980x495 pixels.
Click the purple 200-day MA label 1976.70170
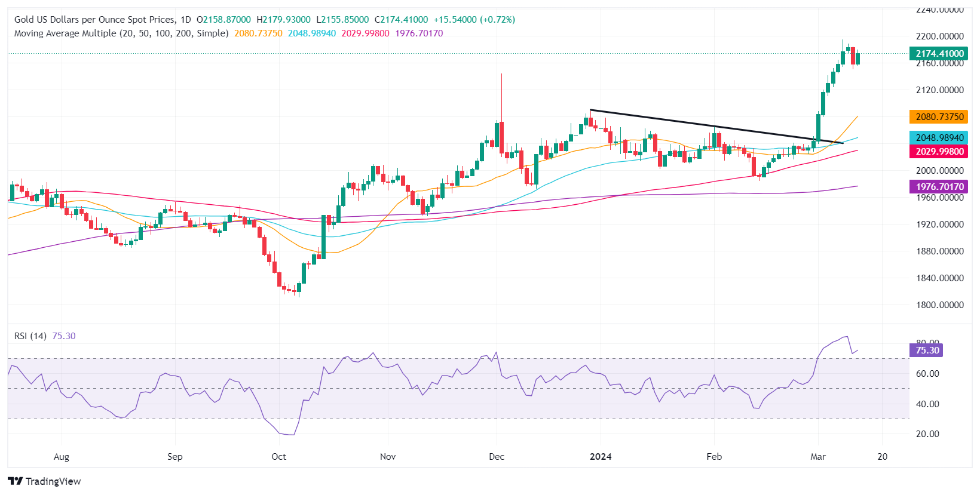(x=939, y=187)
